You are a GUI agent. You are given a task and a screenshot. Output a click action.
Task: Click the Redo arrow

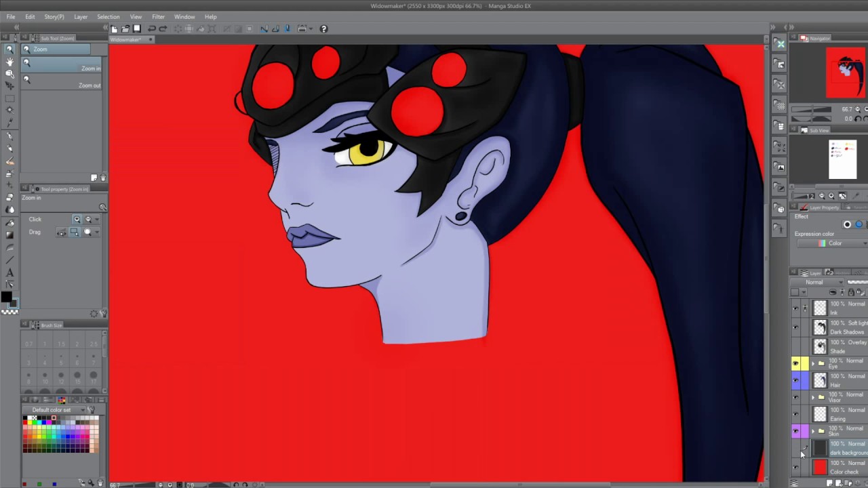[163, 28]
